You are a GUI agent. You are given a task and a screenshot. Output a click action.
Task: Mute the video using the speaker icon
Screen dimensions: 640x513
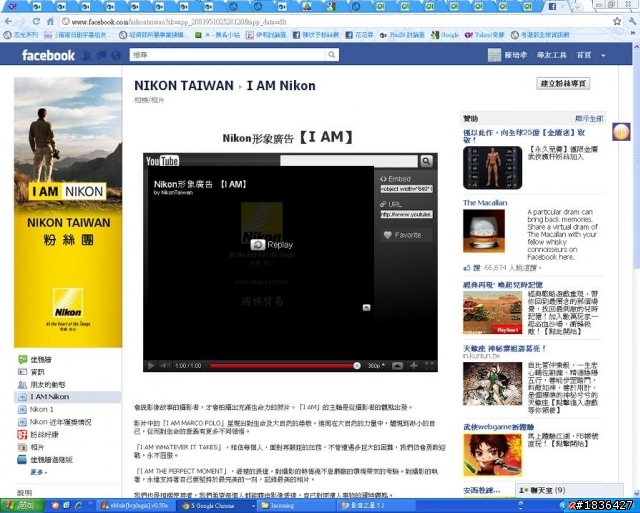[x=165, y=366]
